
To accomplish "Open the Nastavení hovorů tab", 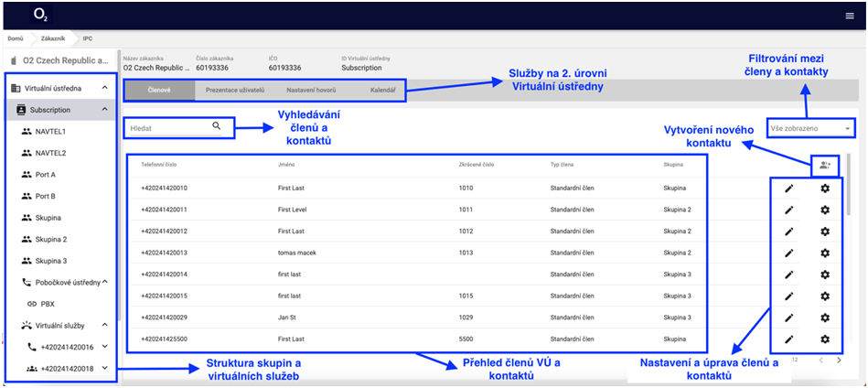I will pyautogui.click(x=310, y=91).
